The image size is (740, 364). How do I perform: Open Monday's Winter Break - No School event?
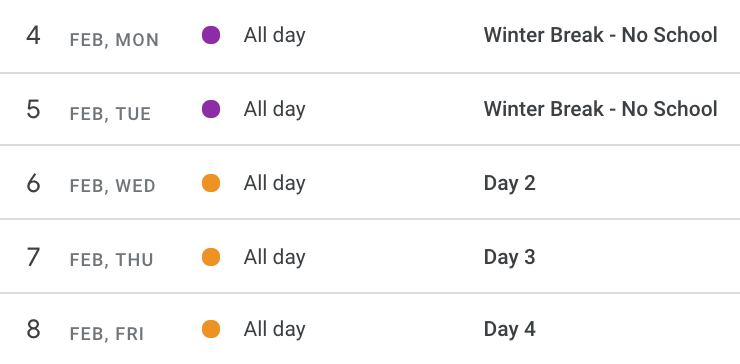tap(600, 35)
